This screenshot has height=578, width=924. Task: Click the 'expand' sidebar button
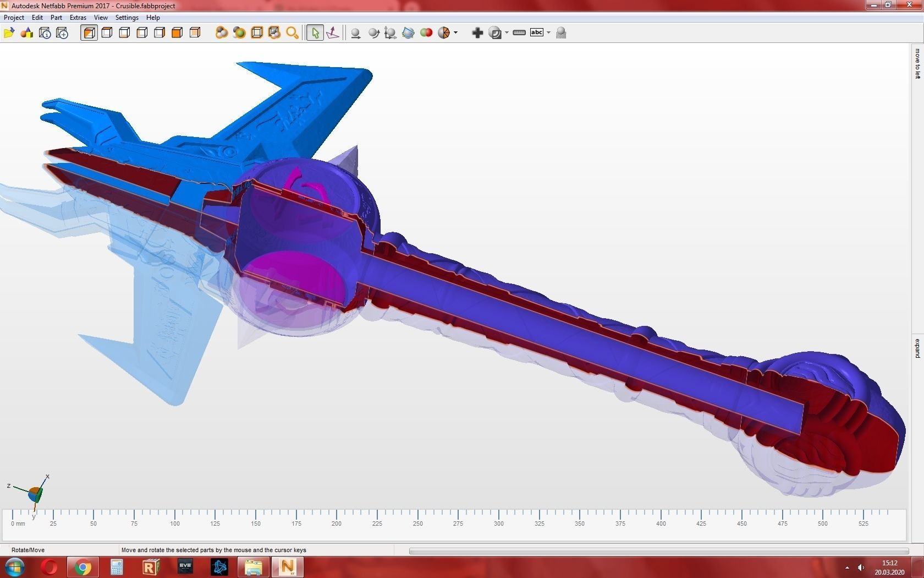[917, 348]
